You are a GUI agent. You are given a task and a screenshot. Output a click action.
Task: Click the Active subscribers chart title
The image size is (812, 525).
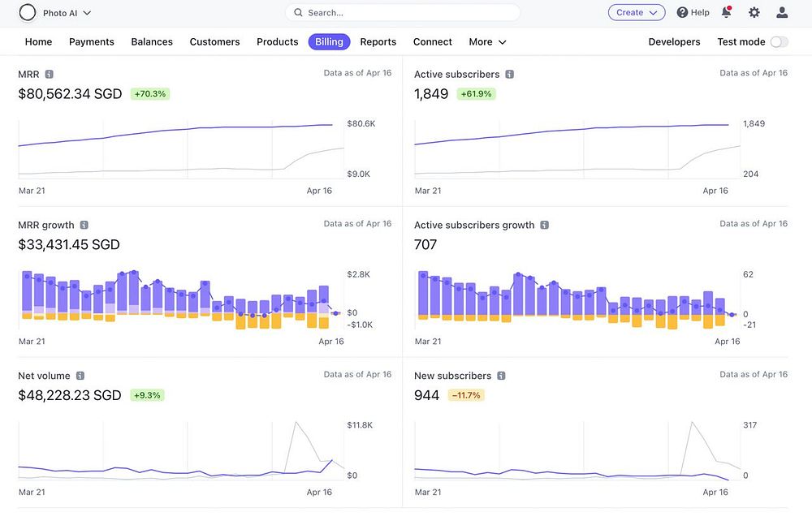456,74
